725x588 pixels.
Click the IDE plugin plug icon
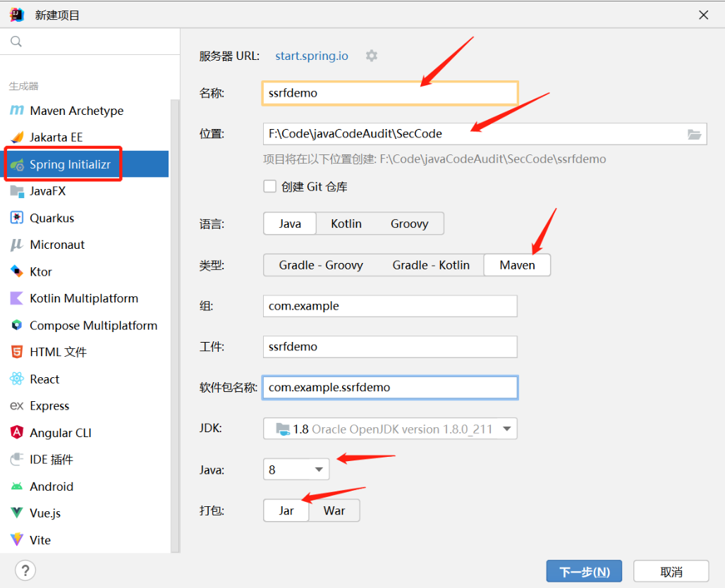[17, 459]
